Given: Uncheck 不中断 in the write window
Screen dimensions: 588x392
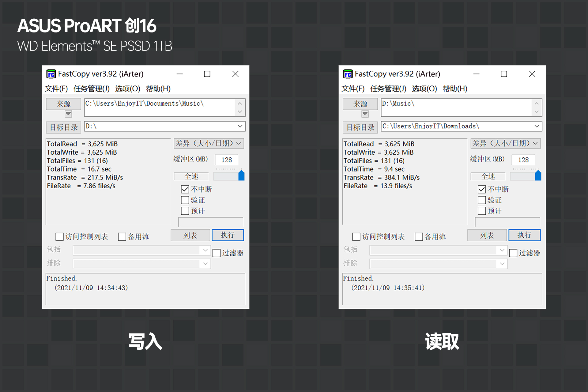Looking at the screenshot, I should point(185,189).
